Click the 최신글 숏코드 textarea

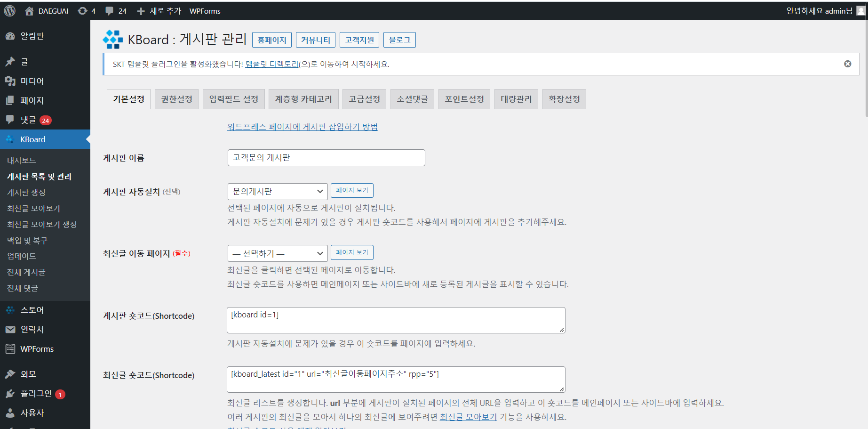point(396,380)
